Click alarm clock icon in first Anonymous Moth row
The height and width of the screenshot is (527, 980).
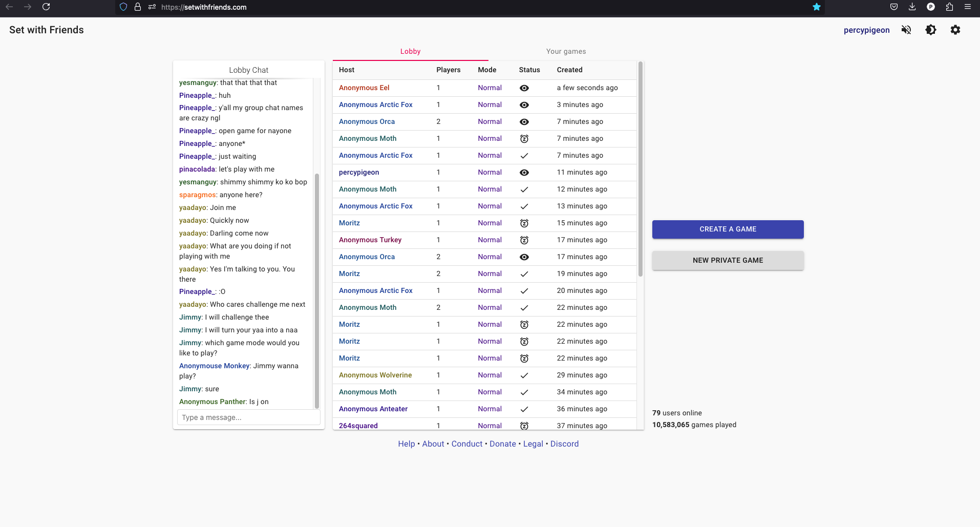click(x=524, y=139)
